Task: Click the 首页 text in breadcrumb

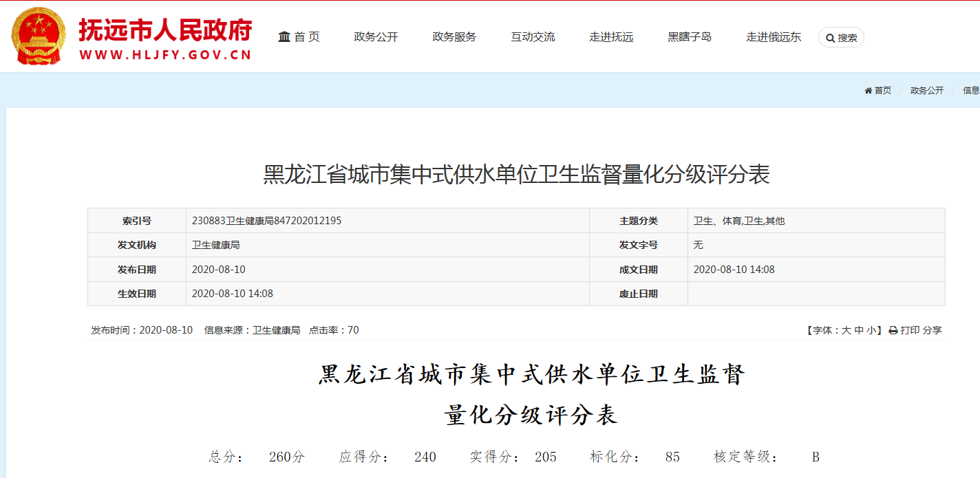Action: coord(882,91)
